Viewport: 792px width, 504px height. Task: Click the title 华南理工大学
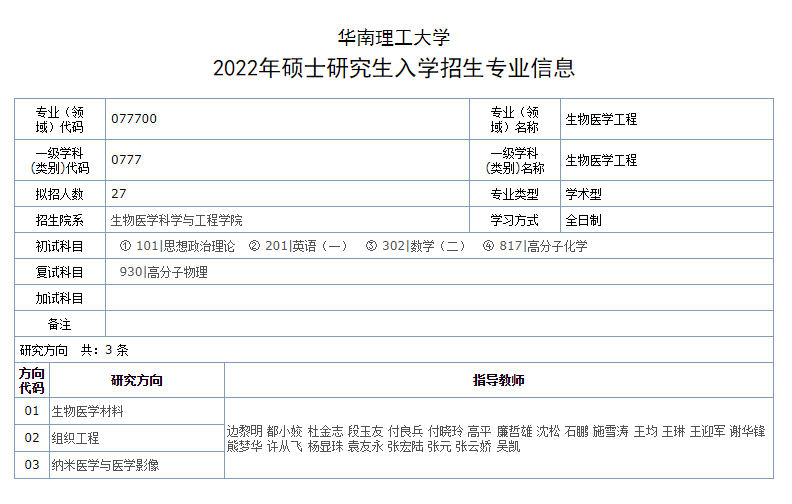coord(393,38)
